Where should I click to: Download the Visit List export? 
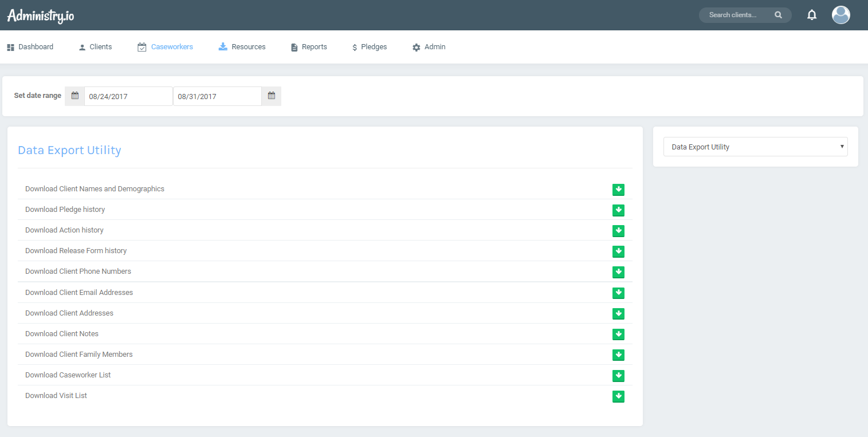(618, 396)
